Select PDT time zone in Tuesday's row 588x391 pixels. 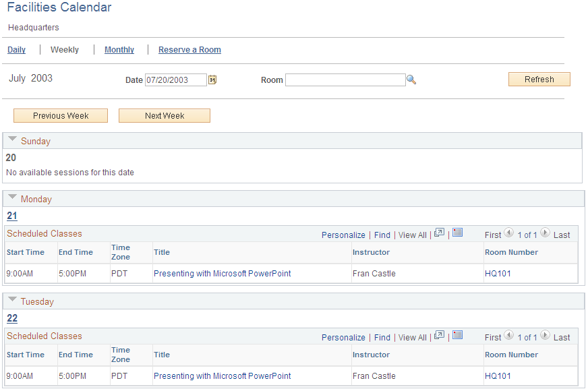[119, 376]
